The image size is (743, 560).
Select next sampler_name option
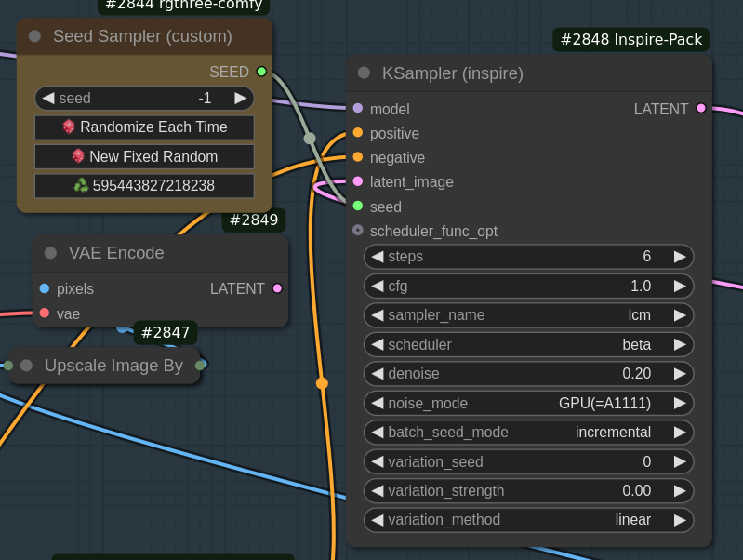click(x=680, y=315)
